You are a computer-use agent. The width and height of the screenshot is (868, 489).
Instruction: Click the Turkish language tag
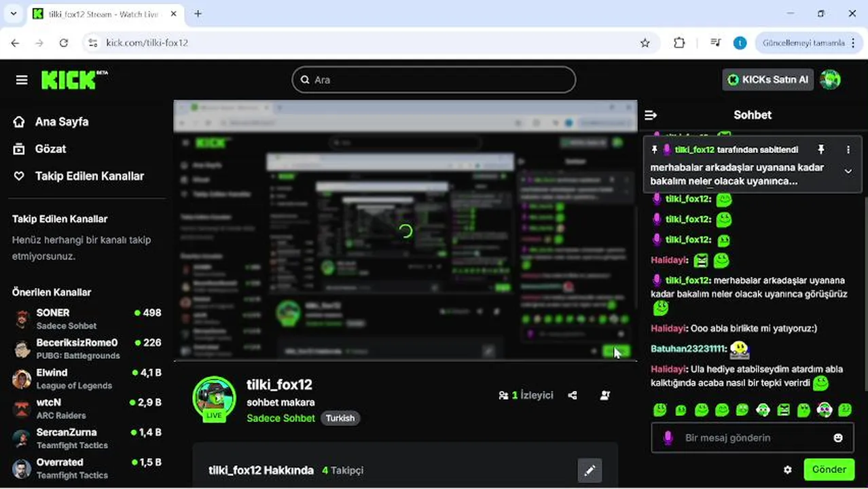[x=340, y=418]
